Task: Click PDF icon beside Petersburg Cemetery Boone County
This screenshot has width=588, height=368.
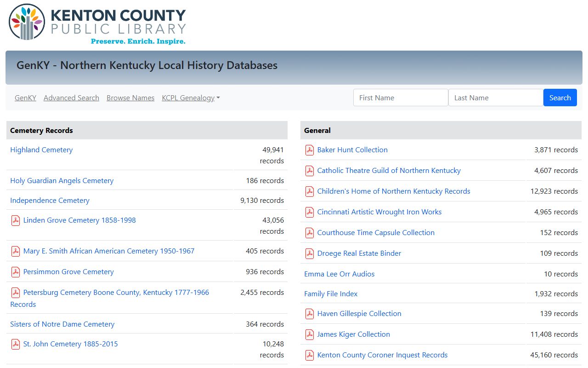Action: [x=16, y=293]
